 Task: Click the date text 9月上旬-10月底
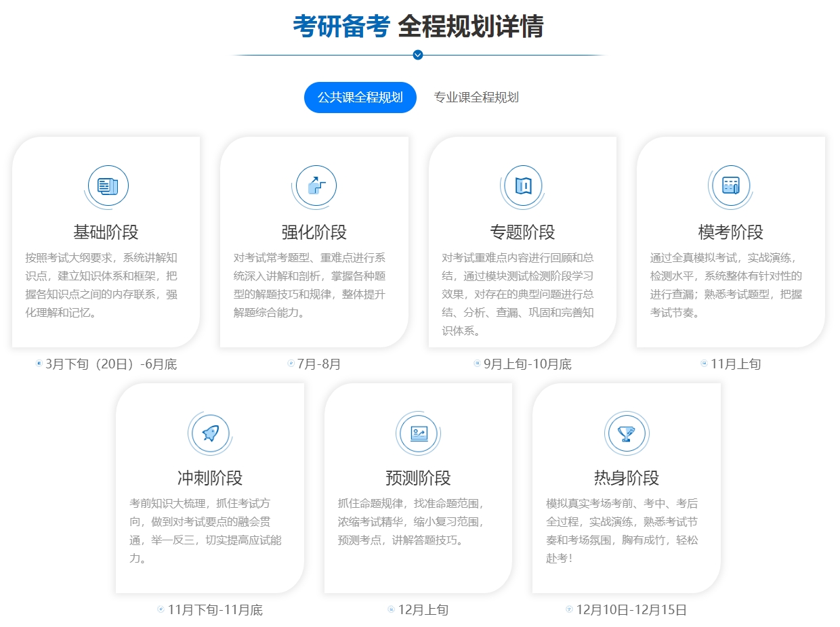click(x=528, y=364)
